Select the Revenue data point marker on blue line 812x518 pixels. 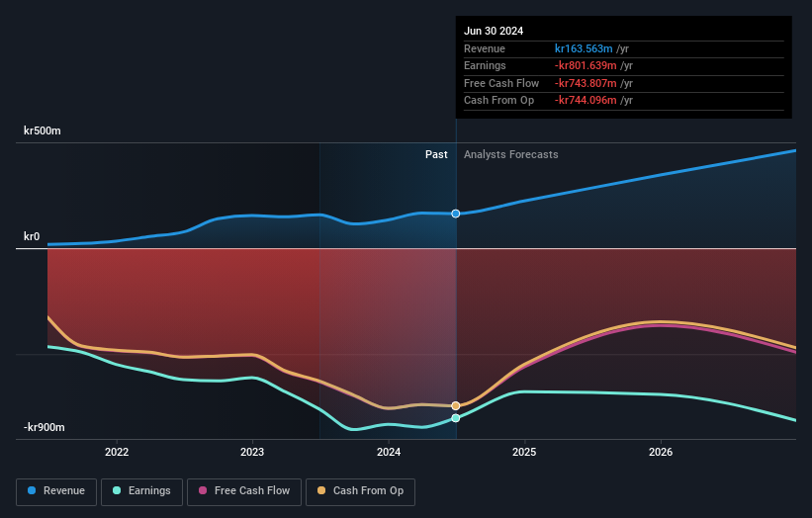[456, 214]
